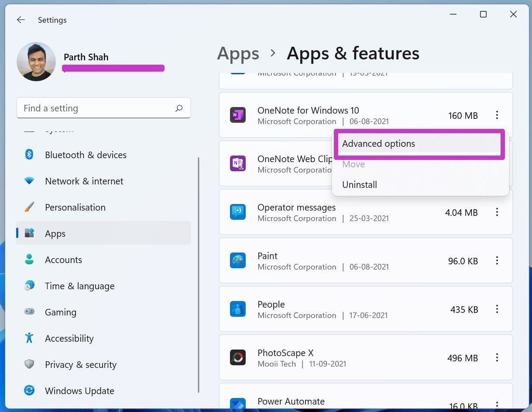
Task: Click the People app name
Action: pos(271,305)
